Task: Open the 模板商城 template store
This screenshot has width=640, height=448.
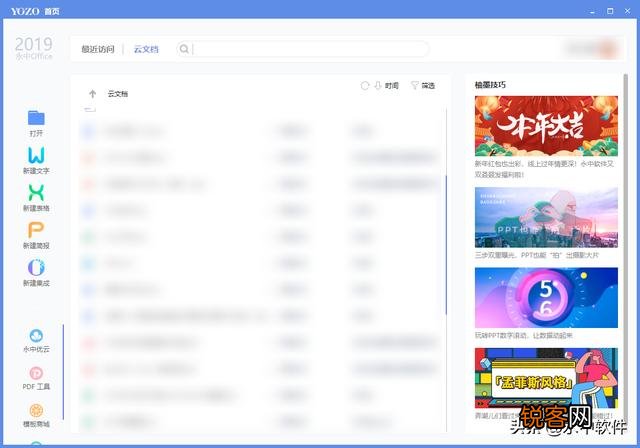Action: 36,411
